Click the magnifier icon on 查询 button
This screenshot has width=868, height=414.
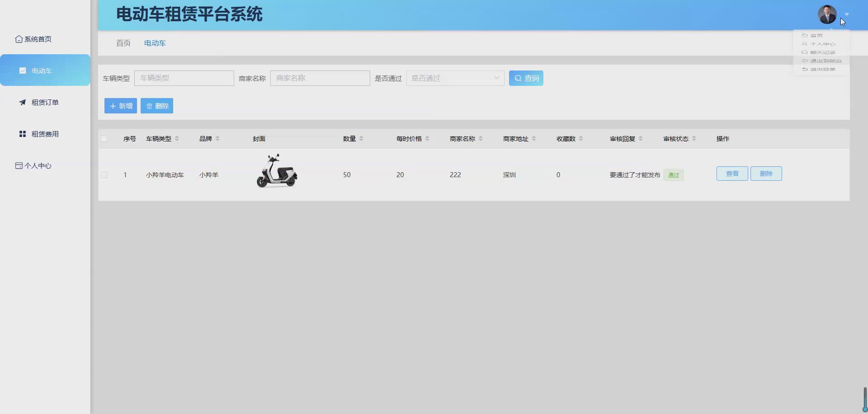518,78
